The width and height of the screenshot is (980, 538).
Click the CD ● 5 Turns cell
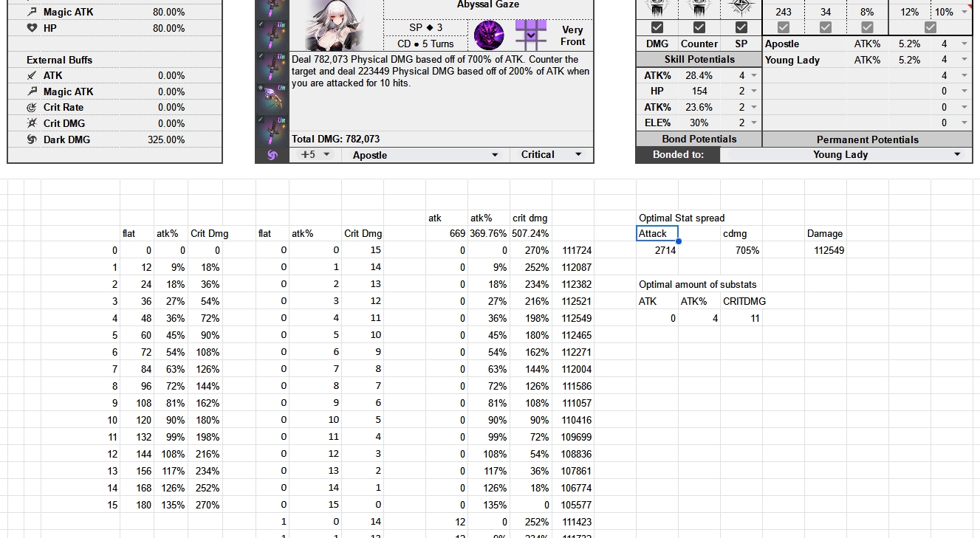pos(426,44)
